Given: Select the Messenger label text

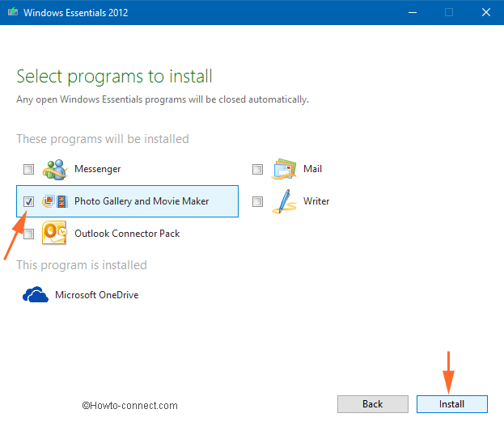Looking at the screenshot, I should [x=97, y=169].
